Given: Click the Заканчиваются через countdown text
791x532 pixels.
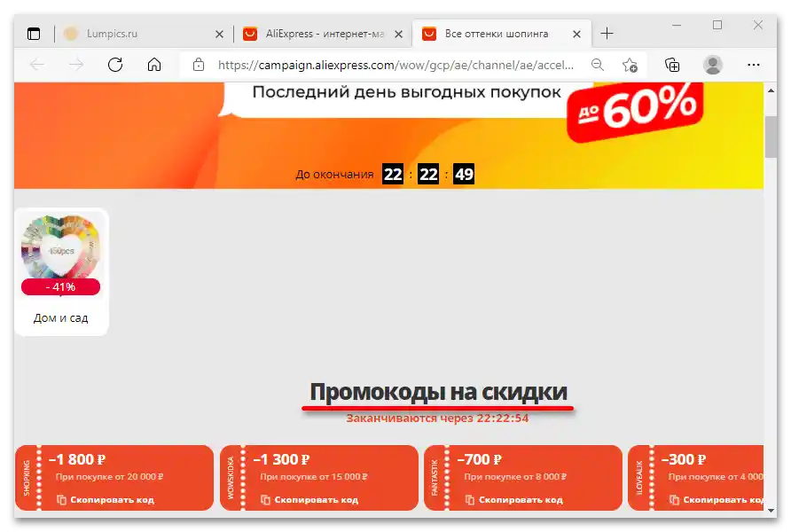Looking at the screenshot, I should coord(437,418).
